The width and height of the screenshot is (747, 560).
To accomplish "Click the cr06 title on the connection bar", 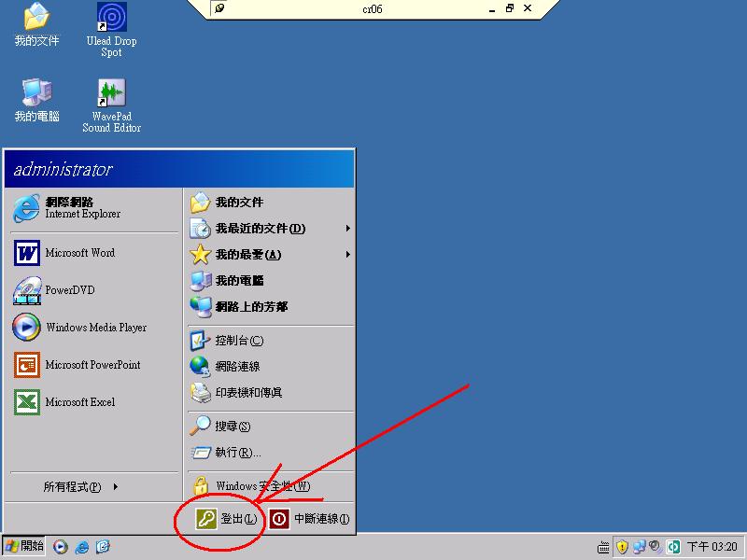I will click(x=372, y=9).
